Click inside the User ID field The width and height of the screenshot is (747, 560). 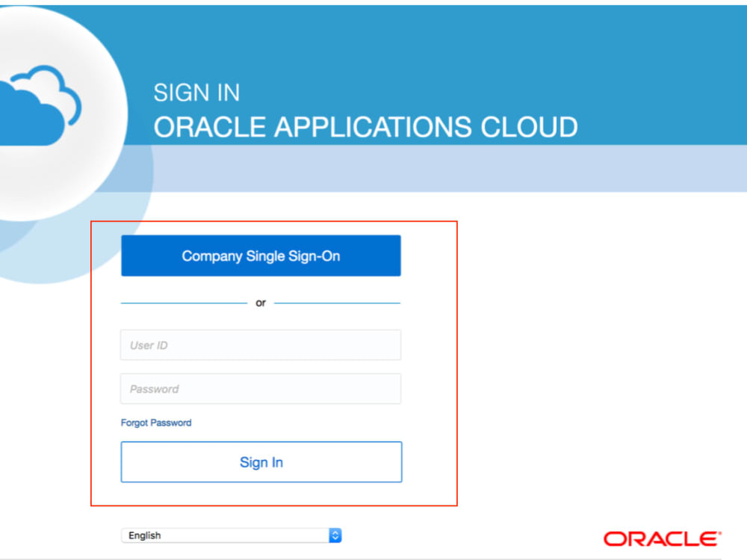tap(261, 345)
